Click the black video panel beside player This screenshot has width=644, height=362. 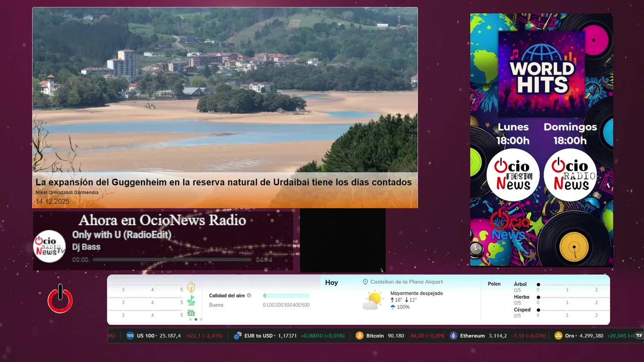[x=343, y=240]
